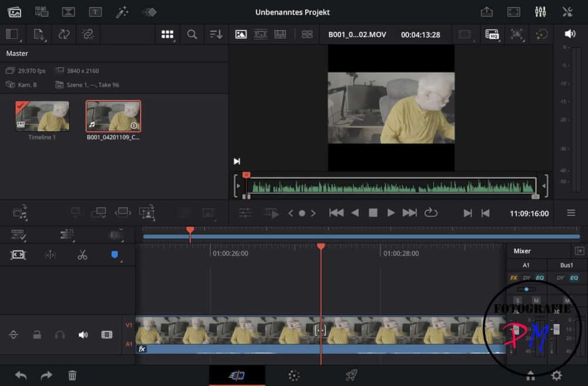Image resolution: width=588 pixels, height=386 pixels.
Task: Toggle video track visibility film icon
Action: [x=107, y=335]
